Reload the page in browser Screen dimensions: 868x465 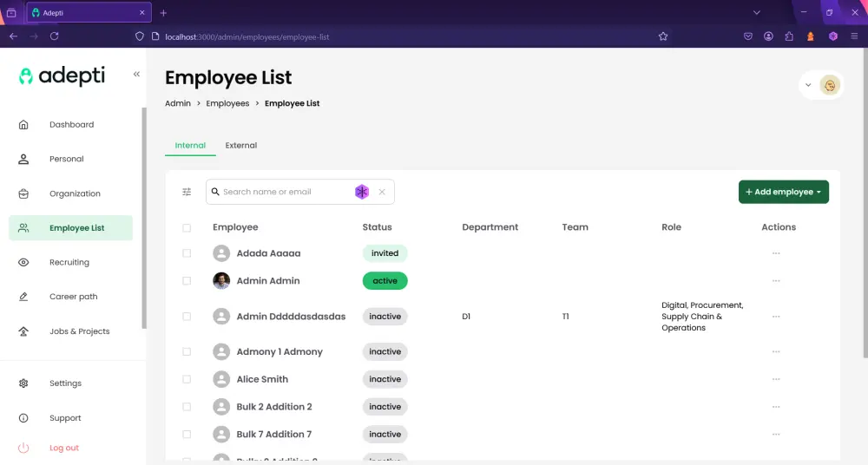pyautogui.click(x=54, y=36)
